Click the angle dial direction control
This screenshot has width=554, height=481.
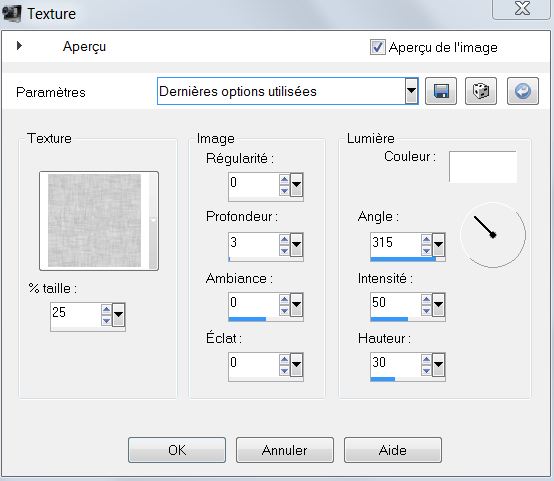click(493, 235)
